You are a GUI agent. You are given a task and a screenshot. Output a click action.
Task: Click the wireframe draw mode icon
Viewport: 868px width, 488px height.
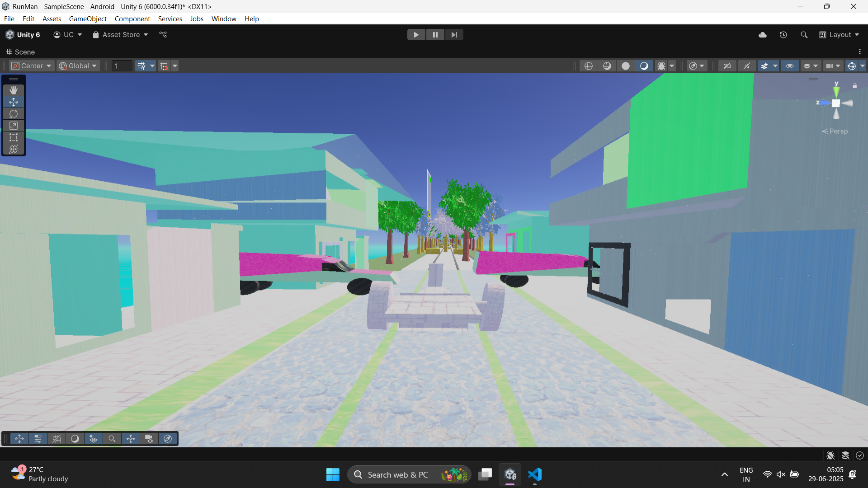pos(588,66)
